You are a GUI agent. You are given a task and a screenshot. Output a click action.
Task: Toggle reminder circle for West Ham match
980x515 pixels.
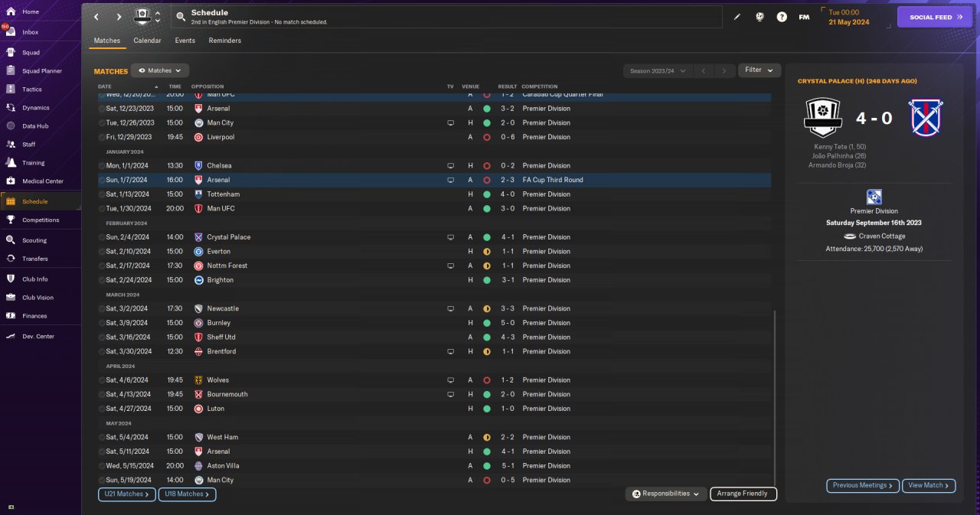102,437
